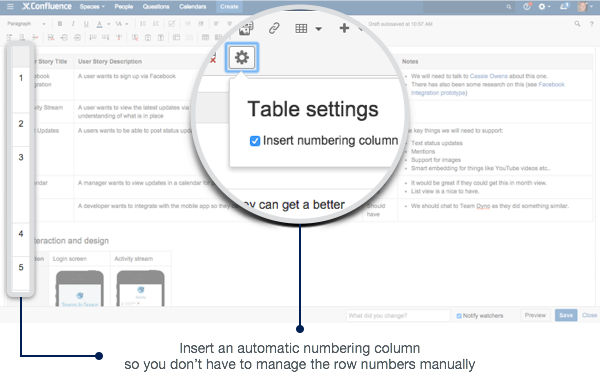Uncheck Insert numbering column checkbox
The image size is (600, 376).
click(255, 141)
